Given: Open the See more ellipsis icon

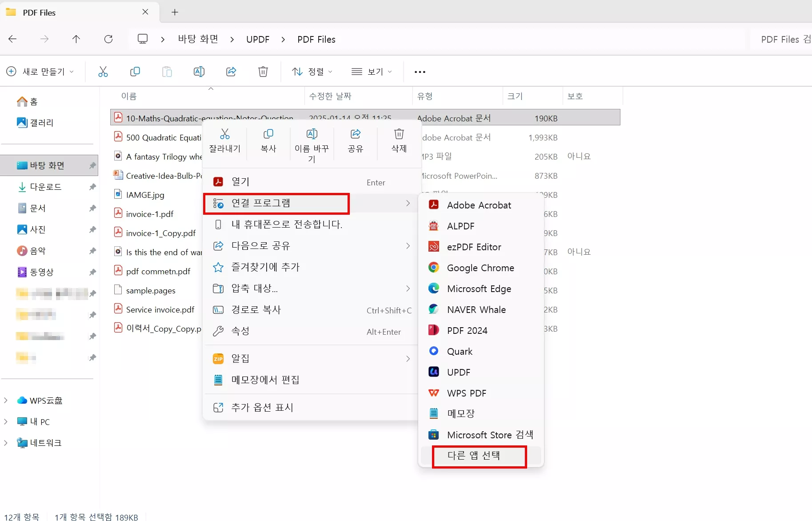Looking at the screenshot, I should click(x=419, y=72).
